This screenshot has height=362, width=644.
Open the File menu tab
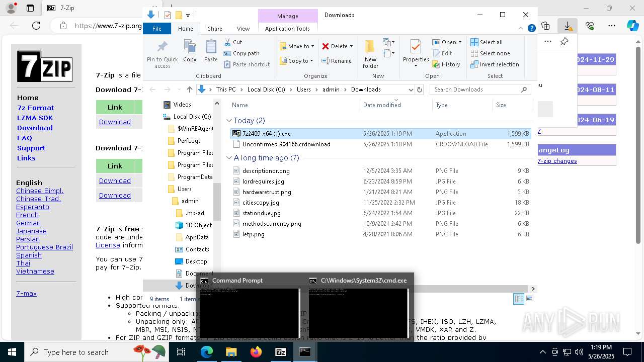pyautogui.click(x=157, y=29)
